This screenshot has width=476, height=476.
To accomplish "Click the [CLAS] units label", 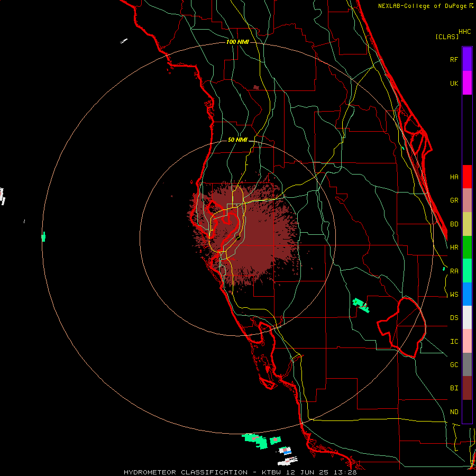I will click(447, 36).
